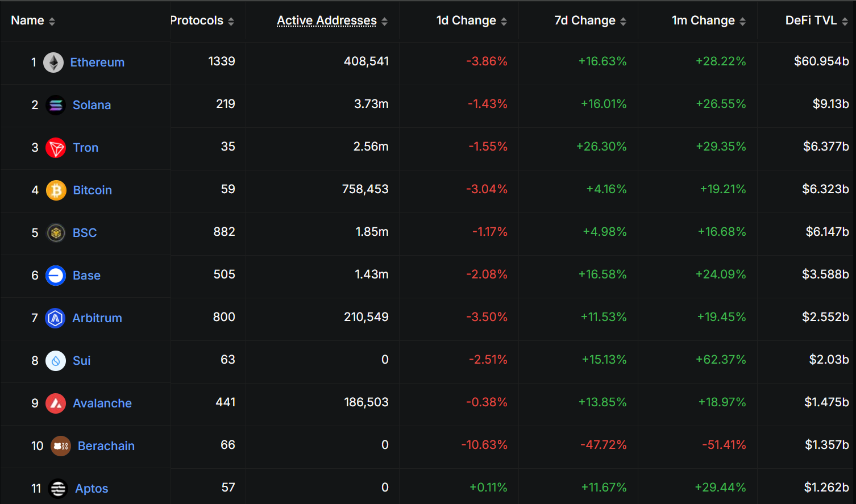Click BSC's protocol count 882

pyautogui.click(x=225, y=232)
